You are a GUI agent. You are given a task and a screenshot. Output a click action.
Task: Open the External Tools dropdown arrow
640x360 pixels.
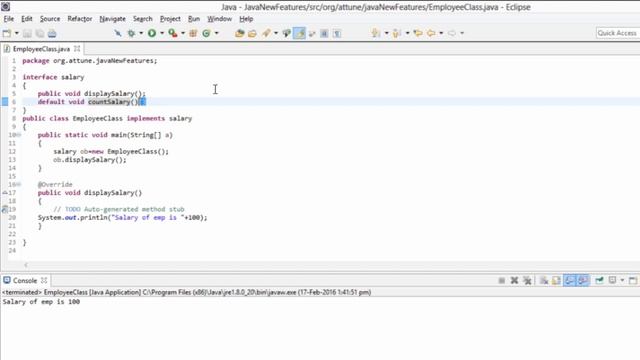tap(183, 33)
